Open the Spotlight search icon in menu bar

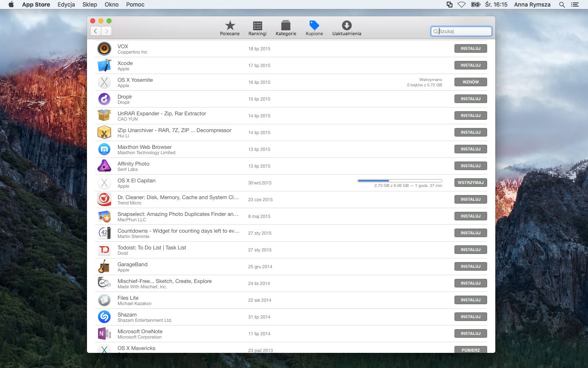click(562, 4)
